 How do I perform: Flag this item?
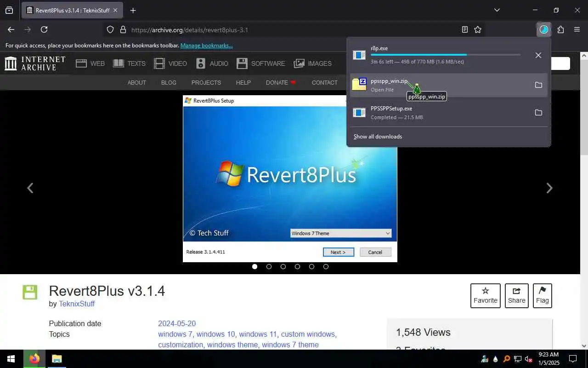(543, 296)
